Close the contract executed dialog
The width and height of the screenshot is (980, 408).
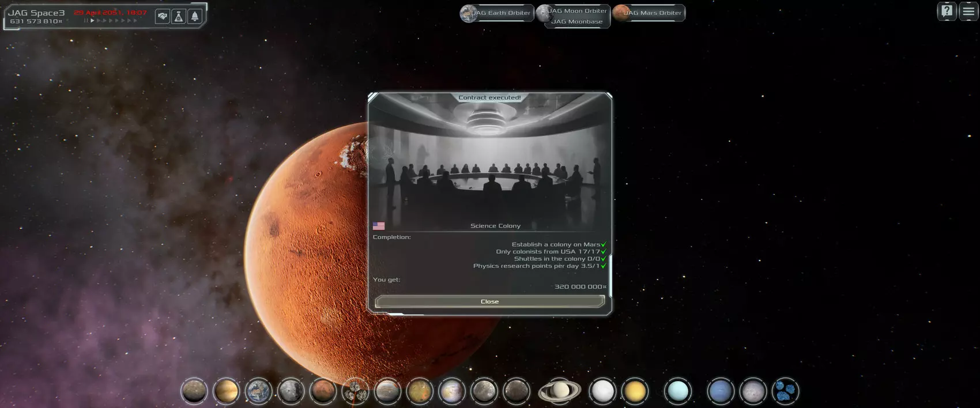pos(489,301)
